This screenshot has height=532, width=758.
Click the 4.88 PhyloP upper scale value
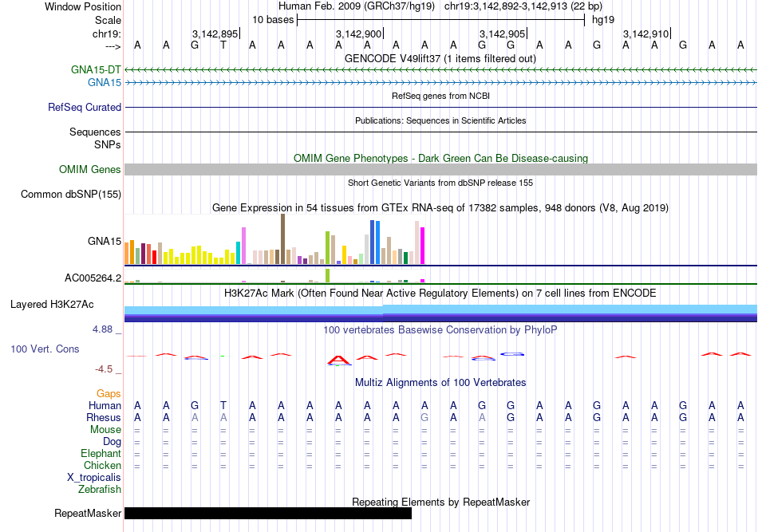pyautogui.click(x=102, y=329)
